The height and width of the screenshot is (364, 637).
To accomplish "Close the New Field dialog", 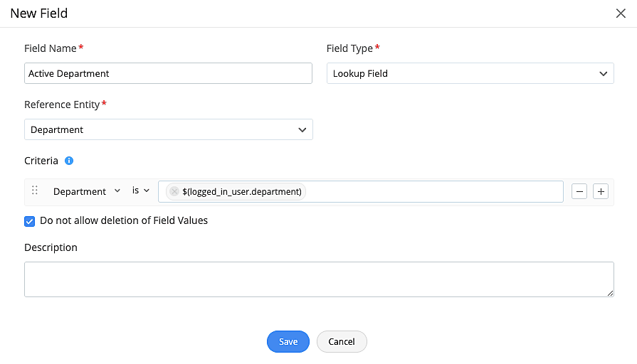I will point(621,13).
